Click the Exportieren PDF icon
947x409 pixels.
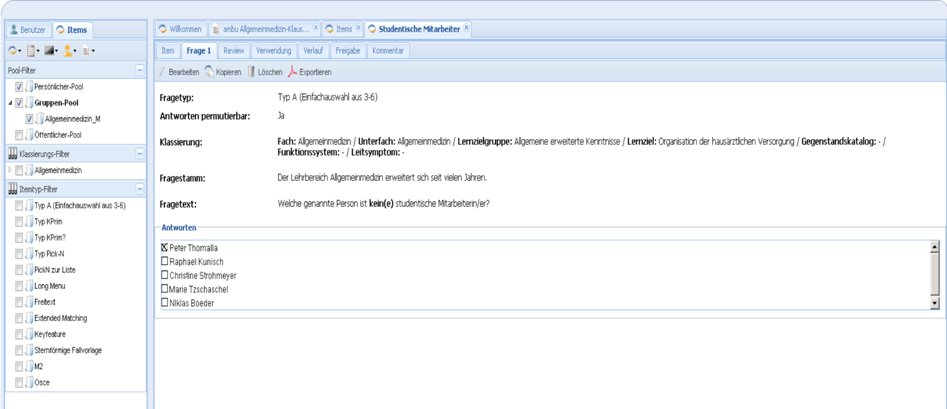coord(292,72)
